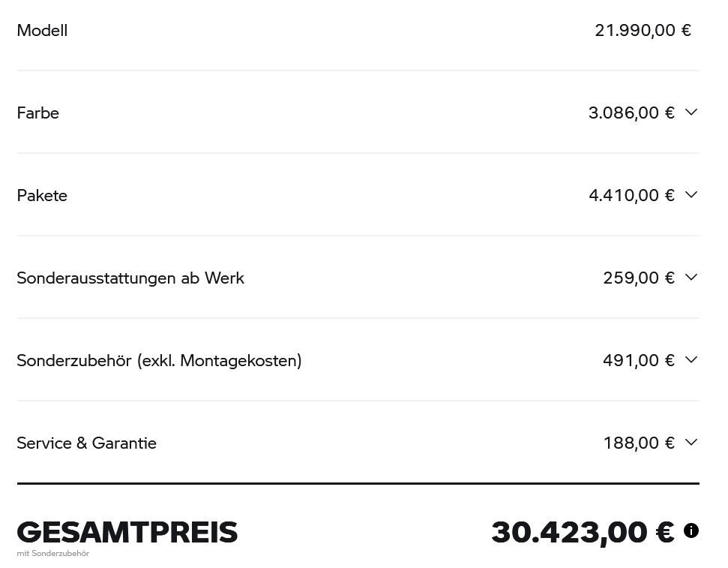This screenshot has width=728, height=568.
Task: Expand the Pakete section chevron
Action: [x=691, y=195]
